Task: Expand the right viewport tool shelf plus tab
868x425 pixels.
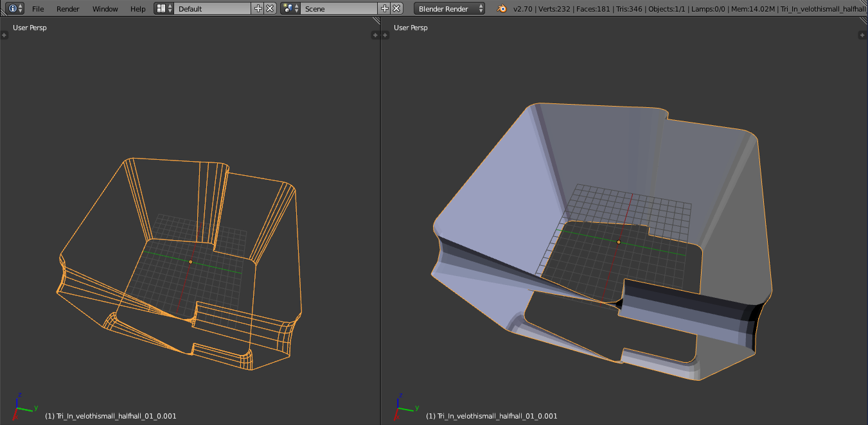Action: point(385,35)
